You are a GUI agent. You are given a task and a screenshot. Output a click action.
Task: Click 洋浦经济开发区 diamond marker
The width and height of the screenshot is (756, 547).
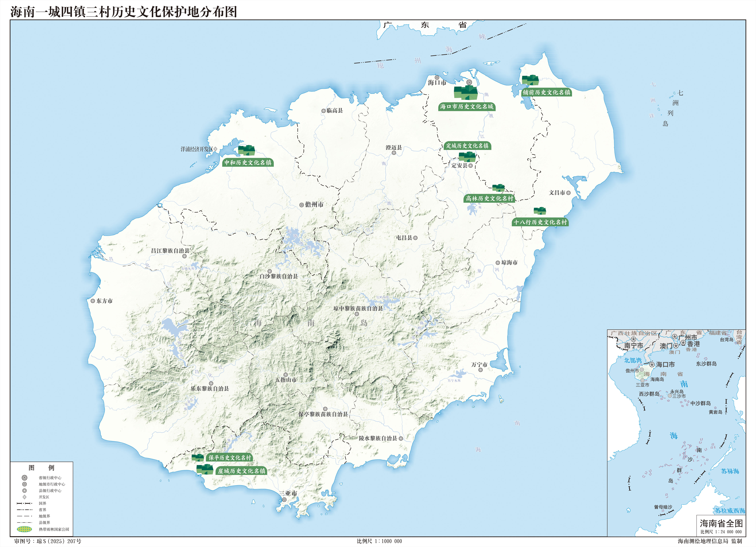(x=215, y=149)
